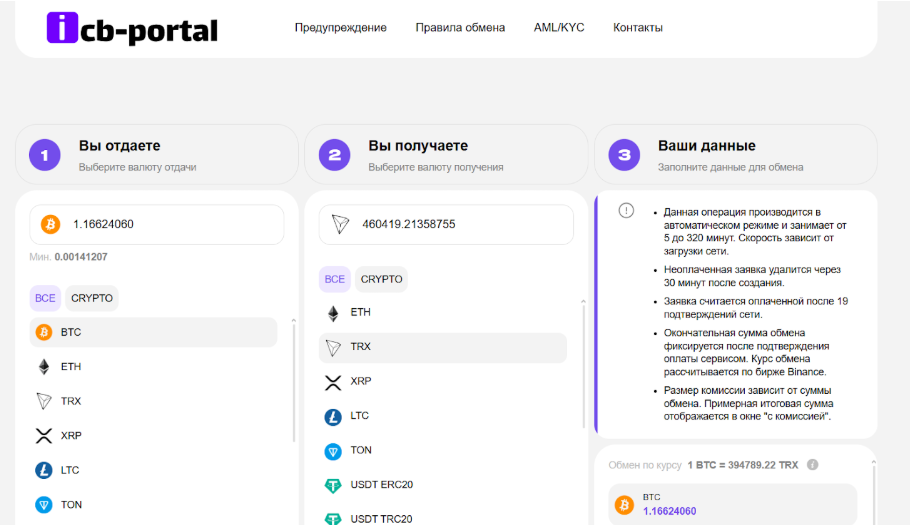The image size is (910, 525).
Task: Select ВСЕ filter in give column
Action: tap(45, 298)
